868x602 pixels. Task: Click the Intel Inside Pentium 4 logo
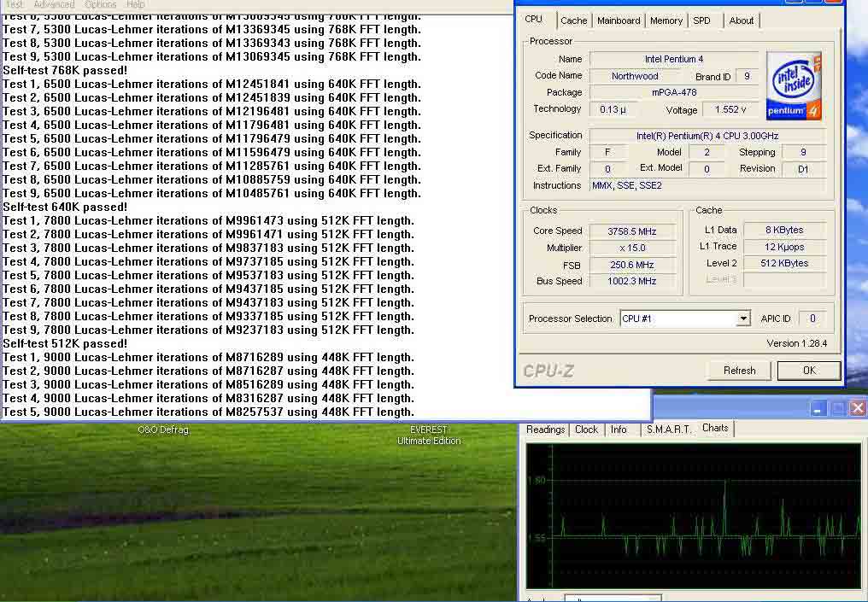pos(794,85)
